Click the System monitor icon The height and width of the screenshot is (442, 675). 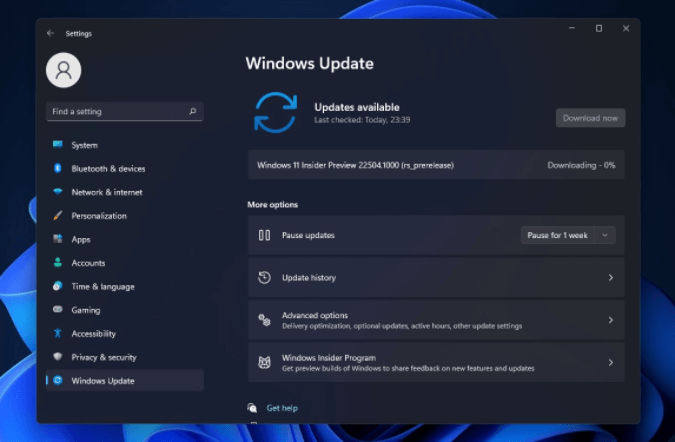coord(58,145)
